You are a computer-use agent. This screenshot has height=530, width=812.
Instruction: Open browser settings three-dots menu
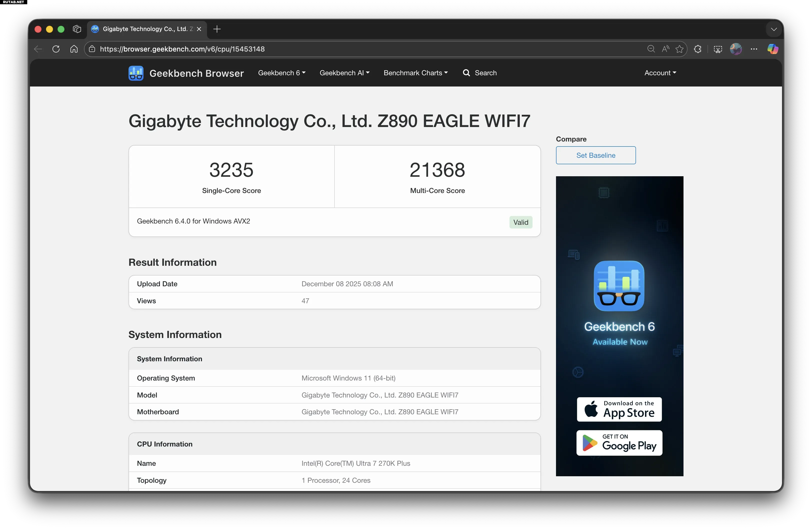pyautogui.click(x=754, y=49)
